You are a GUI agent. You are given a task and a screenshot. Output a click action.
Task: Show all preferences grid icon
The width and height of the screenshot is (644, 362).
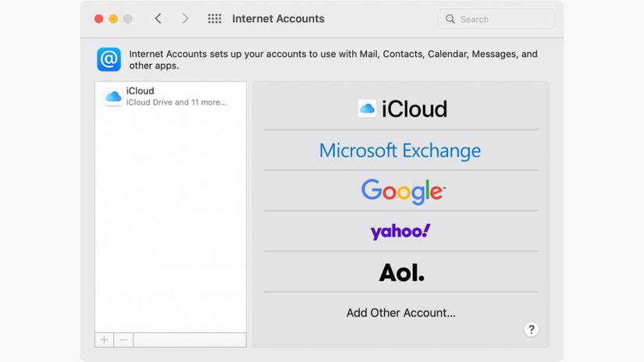coord(215,19)
